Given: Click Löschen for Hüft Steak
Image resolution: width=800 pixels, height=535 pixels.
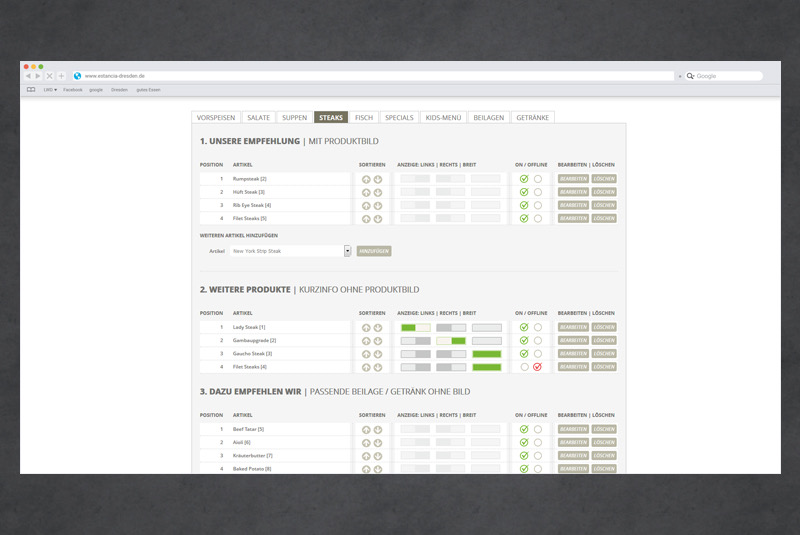Looking at the screenshot, I should 604,192.
